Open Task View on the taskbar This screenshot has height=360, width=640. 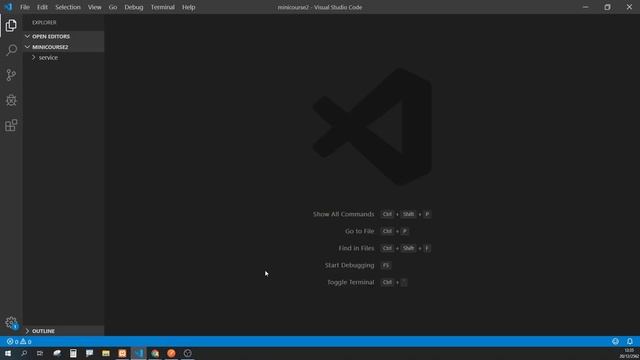click(40, 353)
